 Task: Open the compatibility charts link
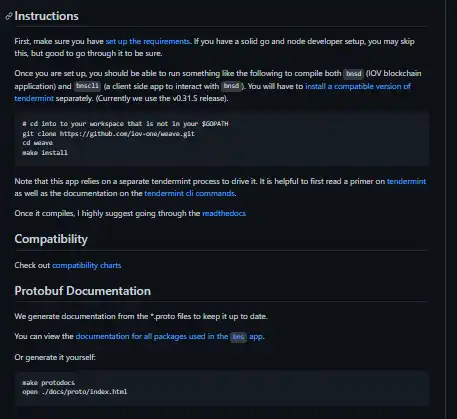[x=86, y=265]
